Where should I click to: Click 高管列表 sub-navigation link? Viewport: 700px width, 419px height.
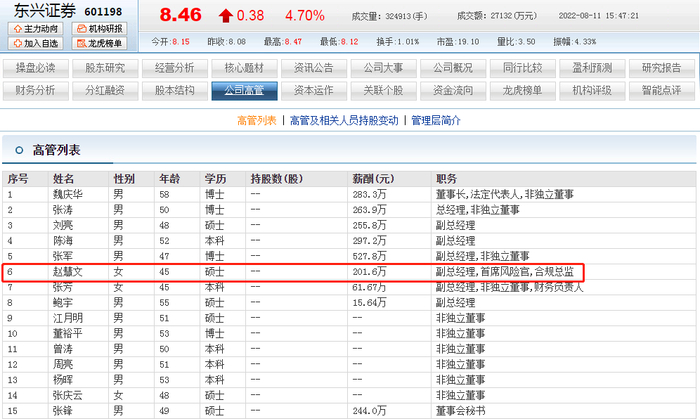click(257, 120)
